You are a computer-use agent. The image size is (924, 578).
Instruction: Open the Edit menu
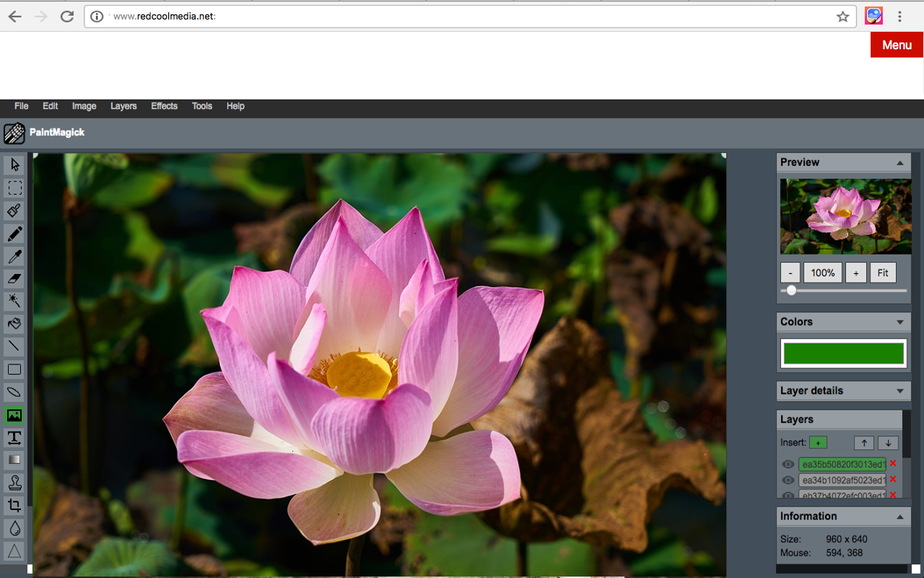[x=51, y=106]
